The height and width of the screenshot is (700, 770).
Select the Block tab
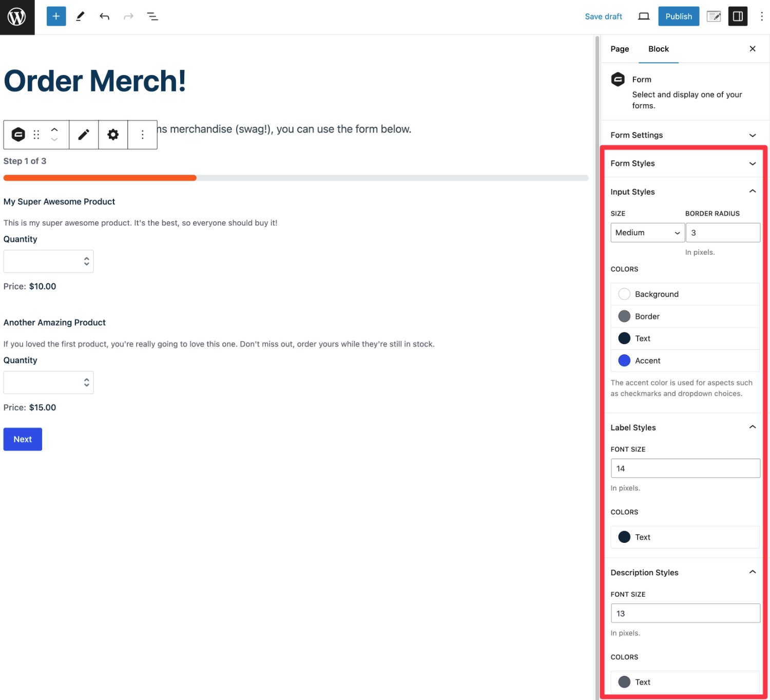(x=658, y=49)
